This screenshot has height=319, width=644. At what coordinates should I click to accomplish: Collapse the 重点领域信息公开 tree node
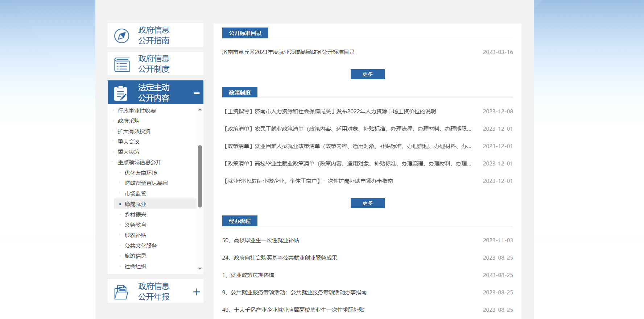click(113, 162)
